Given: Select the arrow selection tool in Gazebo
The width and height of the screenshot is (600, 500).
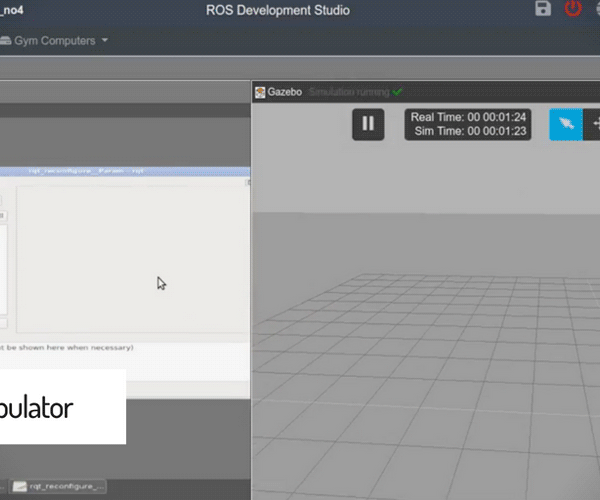Looking at the screenshot, I should tap(566, 124).
